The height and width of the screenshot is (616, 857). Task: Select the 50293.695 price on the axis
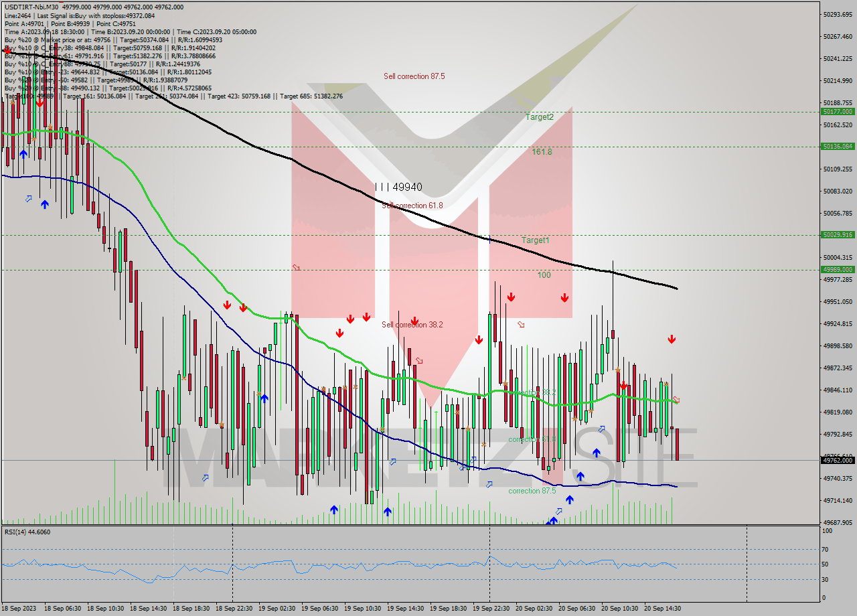tap(838, 14)
